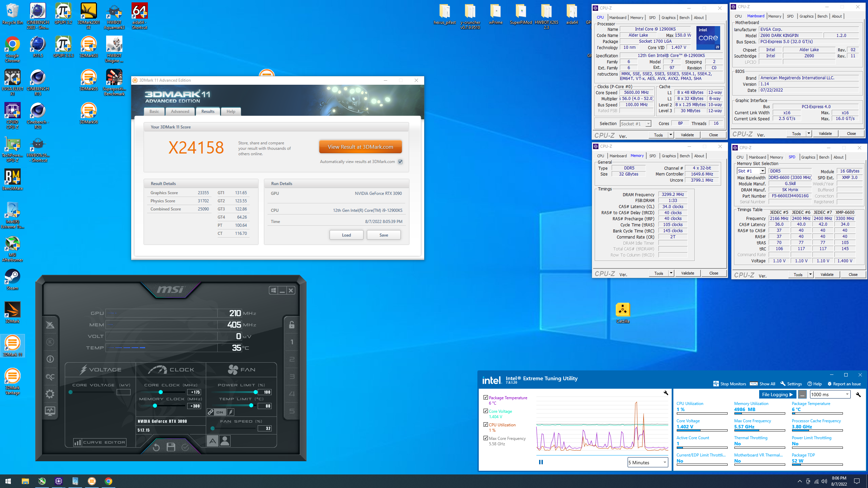868x488 pixels.
Task: Open Afterburner Curve Editor button
Action: [x=100, y=442]
